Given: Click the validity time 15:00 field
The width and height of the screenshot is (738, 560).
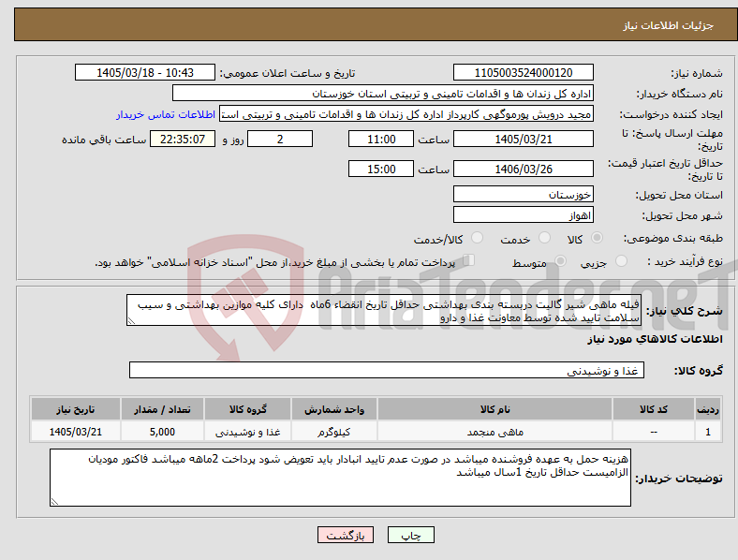Looking at the screenshot, I should point(381,169).
